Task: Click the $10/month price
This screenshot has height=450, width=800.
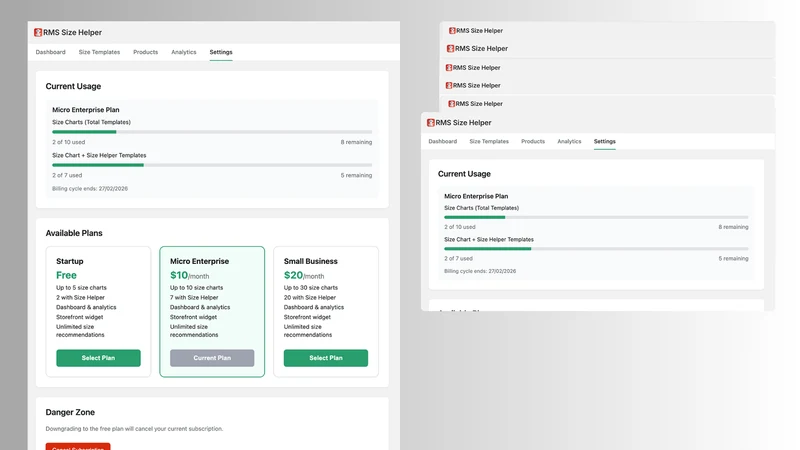Action: (x=189, y=276)
